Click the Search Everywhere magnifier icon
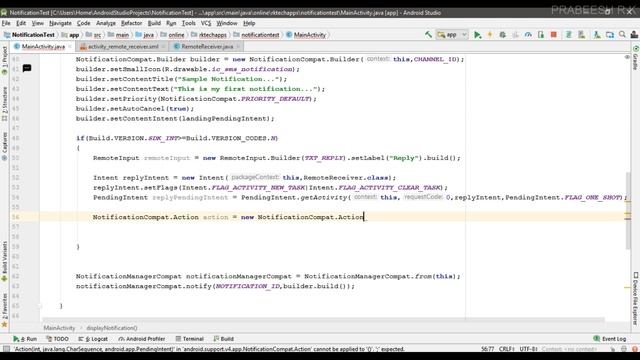The width and height of the screenshot is (640, 360). [x=622, y=35]
